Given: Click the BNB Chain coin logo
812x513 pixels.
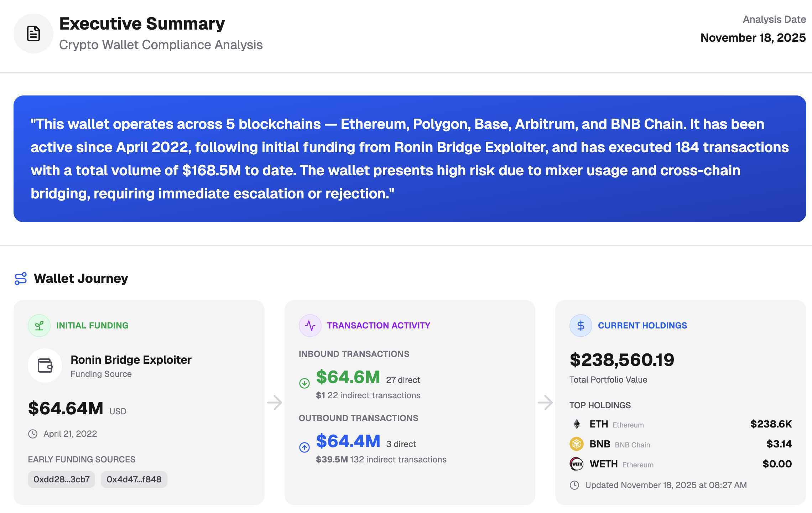Looking at the screenshot, I should 577,444.
